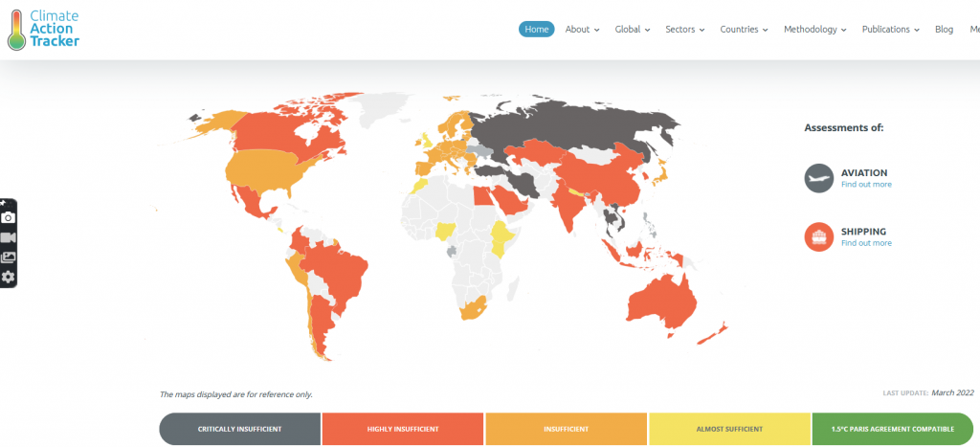
Task: Expand the Global dropdown menu
Action: click(632, 30)
